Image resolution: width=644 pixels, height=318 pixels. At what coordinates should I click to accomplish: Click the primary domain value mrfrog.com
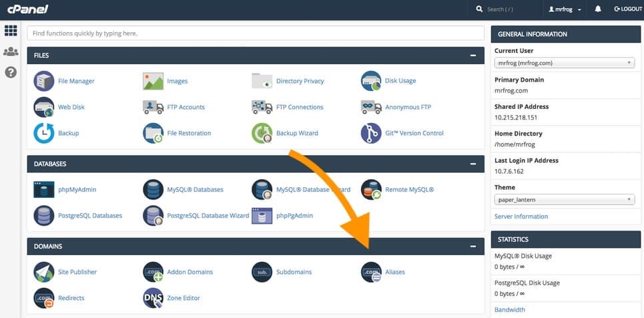tap(511, 90)
